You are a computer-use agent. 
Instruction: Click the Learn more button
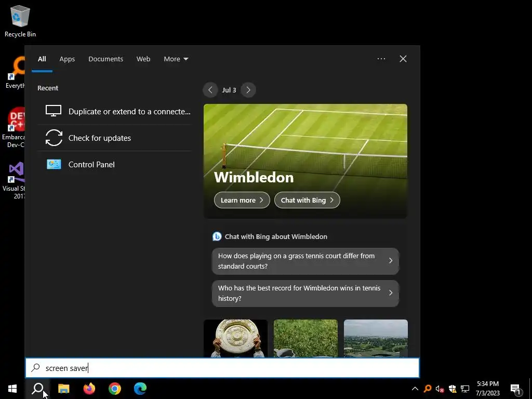[242, 200]
